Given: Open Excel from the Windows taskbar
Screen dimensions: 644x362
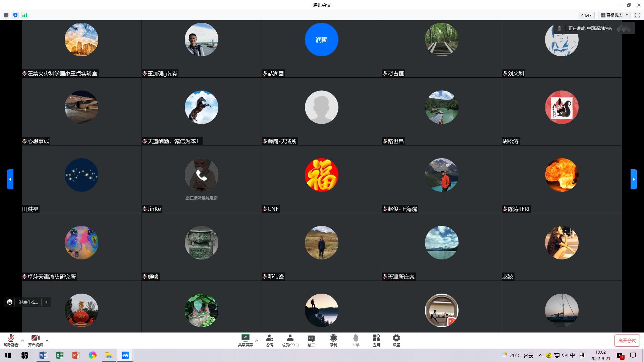Looking at the screenshot, I should (59, 355).
